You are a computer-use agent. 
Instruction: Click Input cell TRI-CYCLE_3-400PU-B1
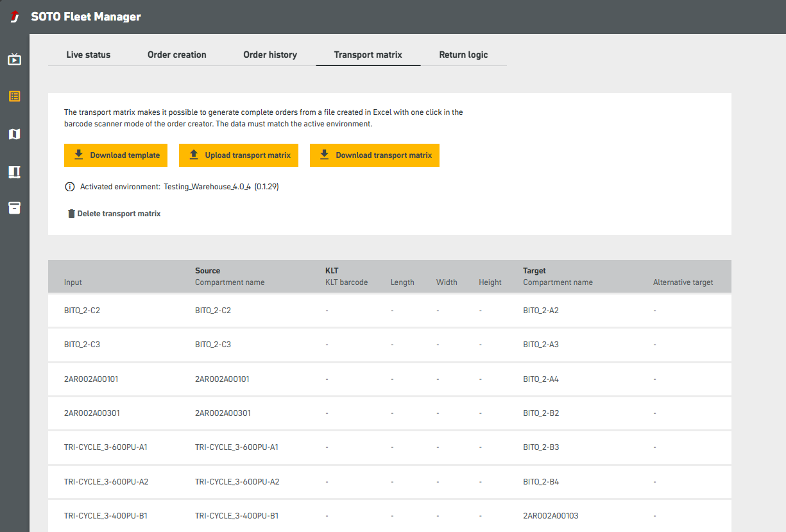click(106, 516)
